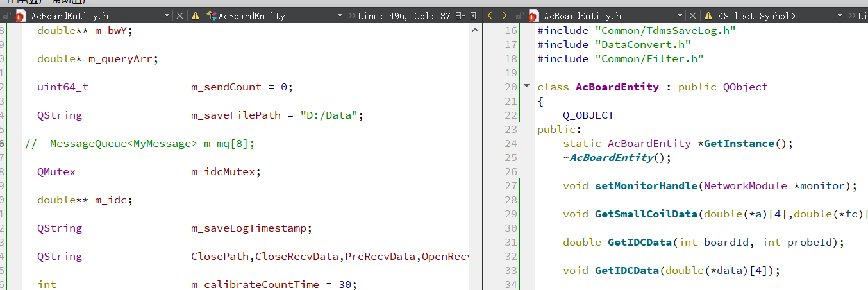Image resolution: width=868 pixels, height=290 pixels.
Task: Click the GetInstance function name on line 24
Action: pyautogui.click(x=739, y=144)
